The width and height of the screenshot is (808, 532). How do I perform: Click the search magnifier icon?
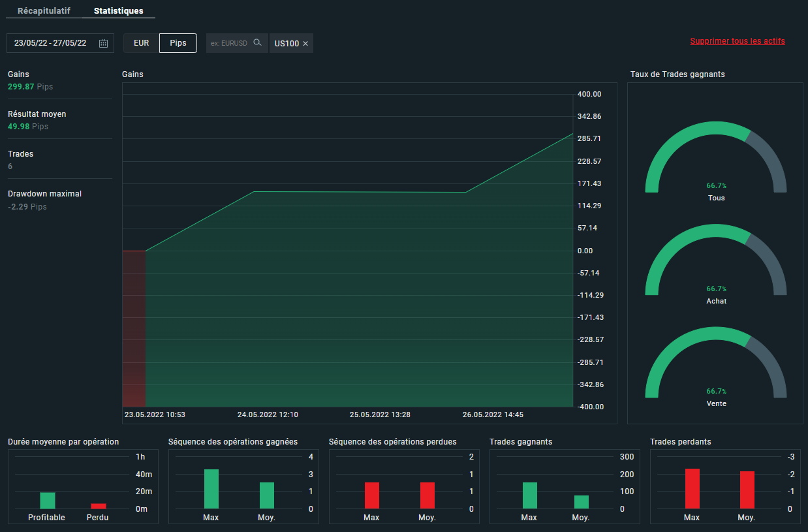click(x=258, y=43)
